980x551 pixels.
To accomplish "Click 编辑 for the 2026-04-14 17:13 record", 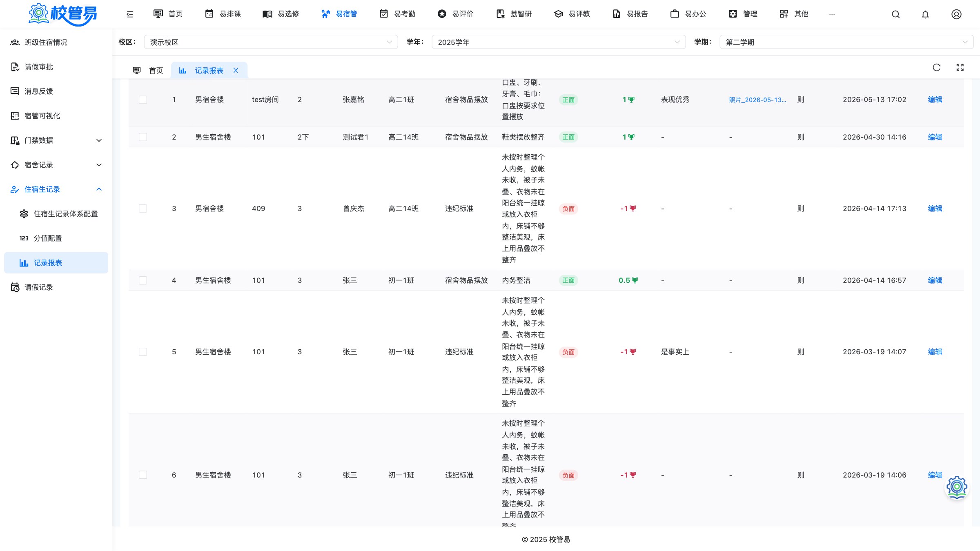I will click(x=935, y=209).
